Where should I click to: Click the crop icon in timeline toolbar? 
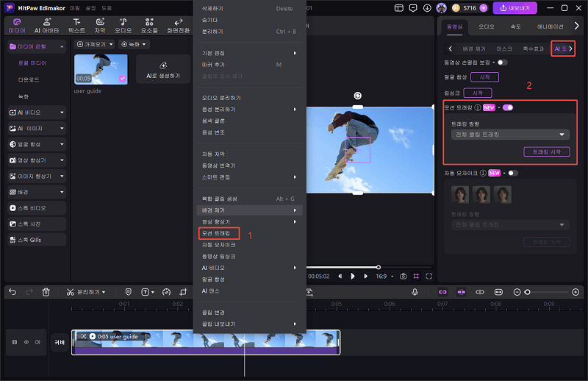pos(183,292)
